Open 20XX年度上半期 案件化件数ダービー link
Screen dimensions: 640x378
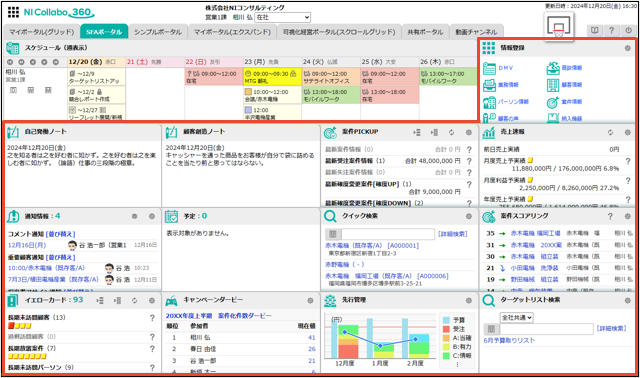pos(218,316)
